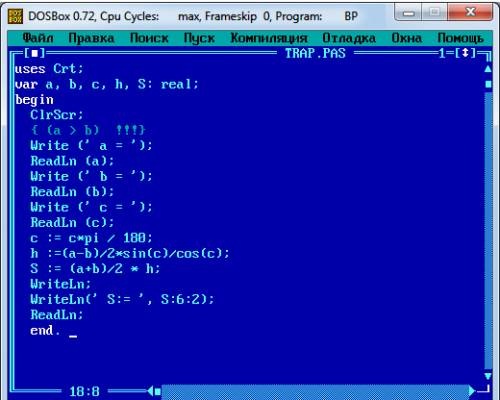500x400 pixels.
Task: Open the Файл menu
Action: (38, 38)
